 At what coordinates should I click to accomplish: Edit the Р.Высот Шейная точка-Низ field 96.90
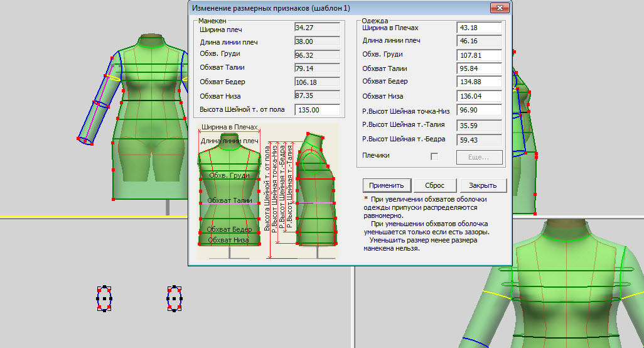(x=479, y=111)
